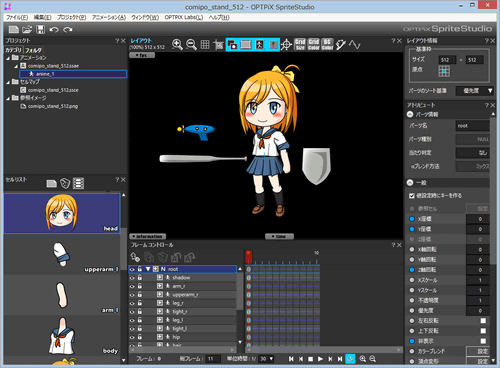Click the Redo arrow icon
500x368 pixels.
[x=68, y=30]
